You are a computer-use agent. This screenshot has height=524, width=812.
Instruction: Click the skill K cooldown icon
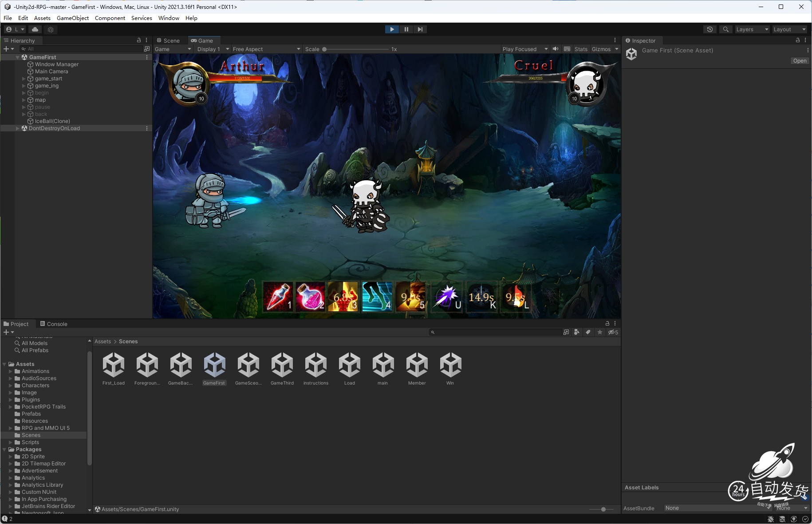tap(482, 296)
